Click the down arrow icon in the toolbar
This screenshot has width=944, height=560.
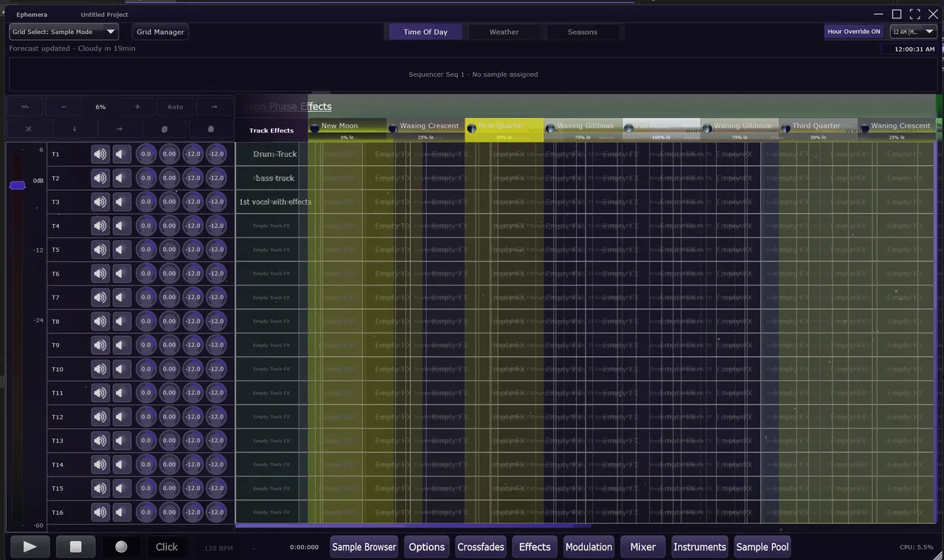coord(74,129)
